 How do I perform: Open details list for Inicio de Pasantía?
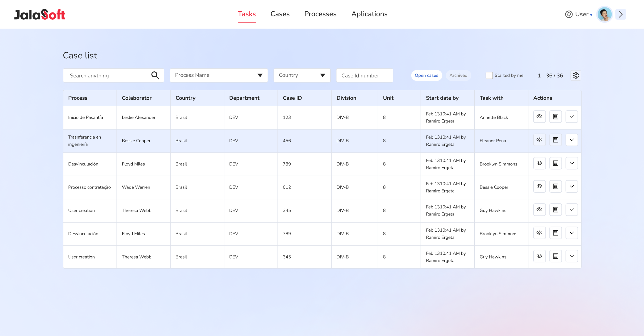[x=556, y=117]
